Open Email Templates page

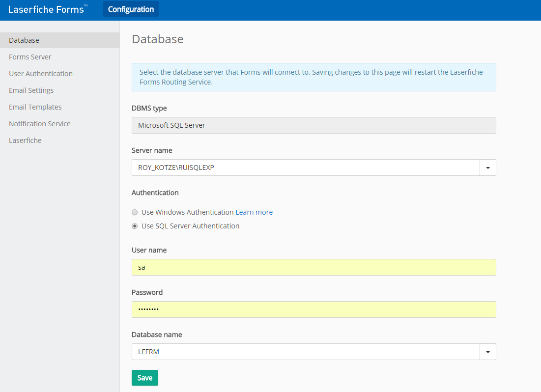[x=35, y=107]
